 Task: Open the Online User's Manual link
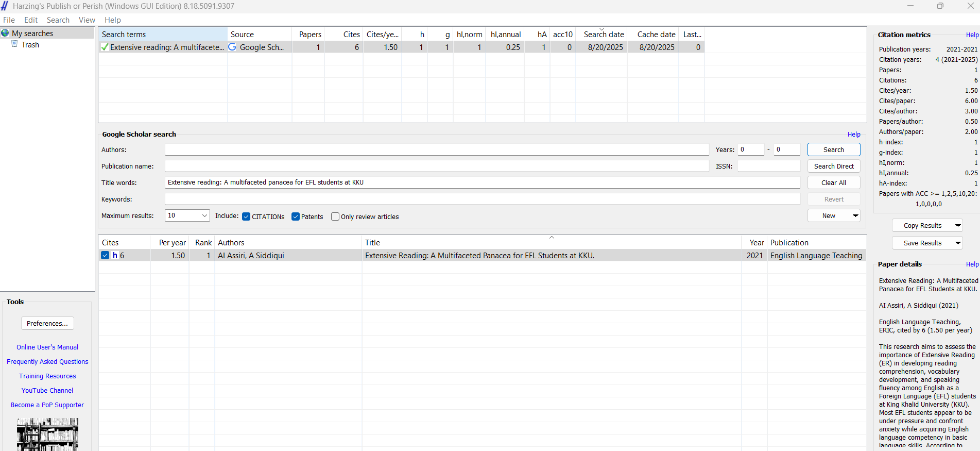coord(47,347)
